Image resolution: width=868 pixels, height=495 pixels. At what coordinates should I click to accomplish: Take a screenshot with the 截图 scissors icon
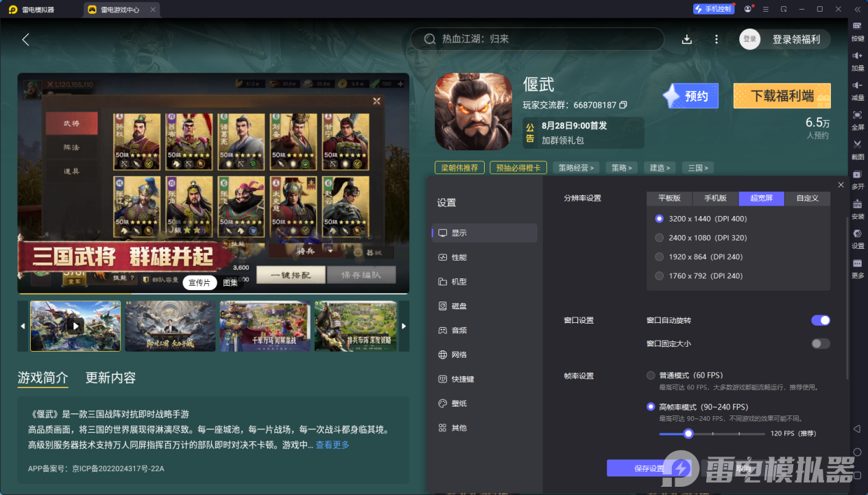pos(858,149)
